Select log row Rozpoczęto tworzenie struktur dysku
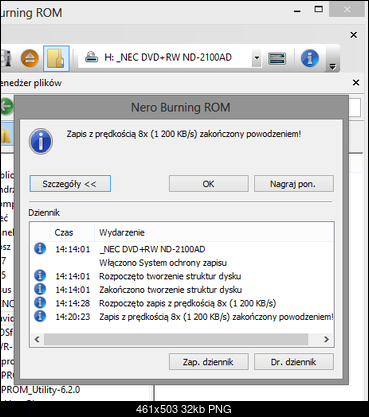 pos(183,276)
